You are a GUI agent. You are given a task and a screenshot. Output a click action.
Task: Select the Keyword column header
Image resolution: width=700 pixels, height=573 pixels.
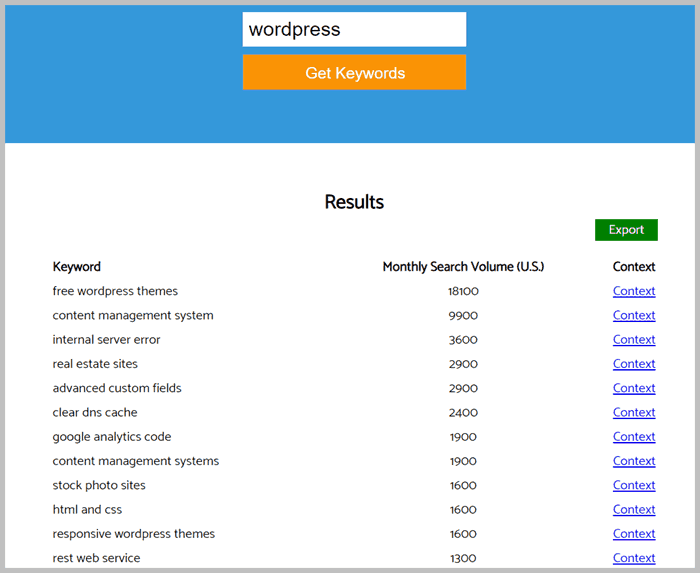[x=77, y=267]
